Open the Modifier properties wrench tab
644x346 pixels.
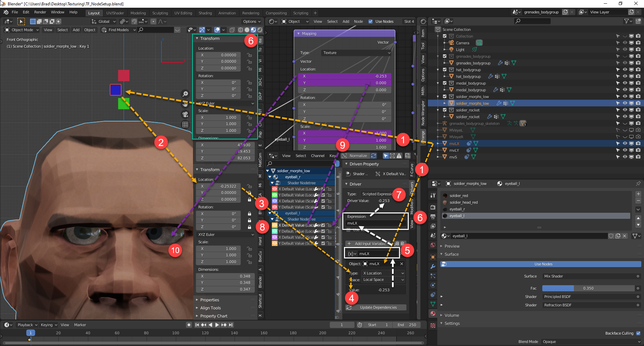tap(433, 266)
